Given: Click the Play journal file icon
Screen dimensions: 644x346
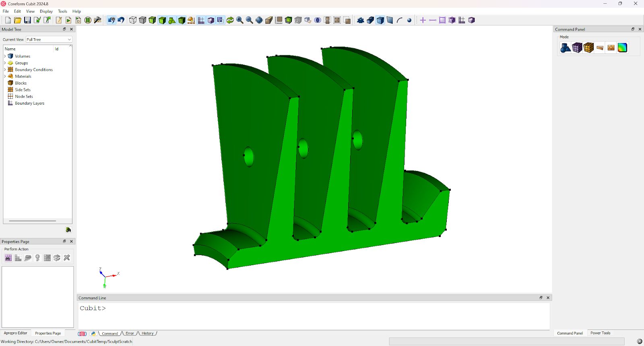Looking at the screenshot, I should [x=68, y=20].
